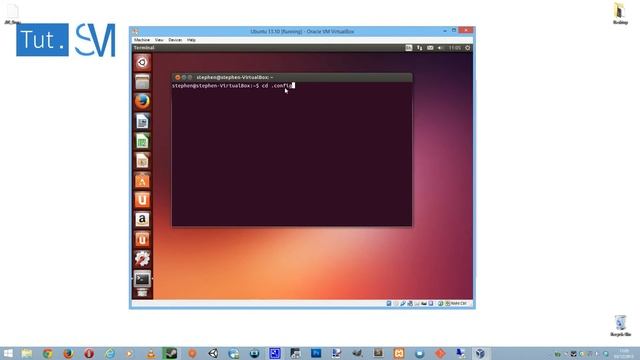
Task: Open Google Chrome from the Windows taskbar
Action: (48, 353)
